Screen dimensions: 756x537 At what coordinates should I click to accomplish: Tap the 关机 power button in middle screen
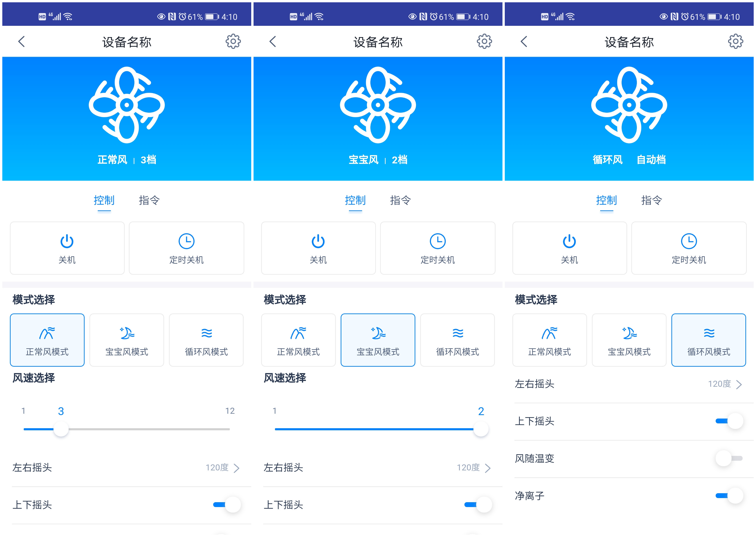(319, 248)
